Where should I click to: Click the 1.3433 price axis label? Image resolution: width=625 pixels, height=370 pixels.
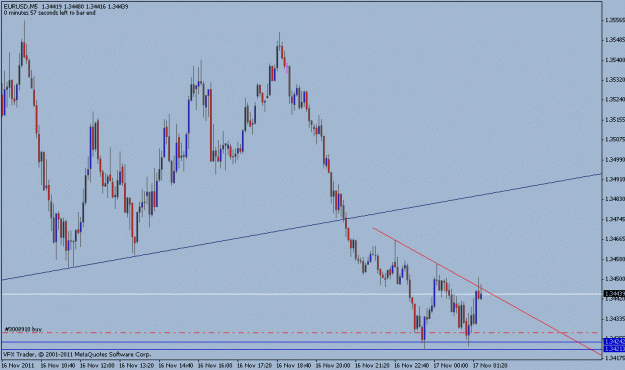tap(615, 319)
